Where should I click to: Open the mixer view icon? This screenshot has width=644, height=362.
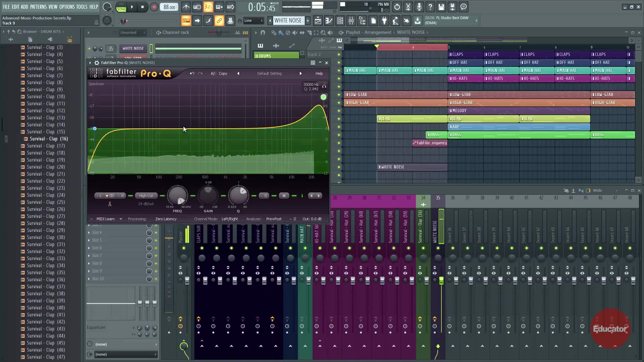coord(351,21)
